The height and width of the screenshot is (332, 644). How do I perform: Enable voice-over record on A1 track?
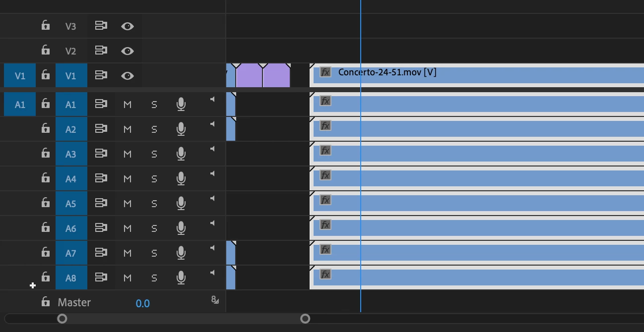coord(181,104)
